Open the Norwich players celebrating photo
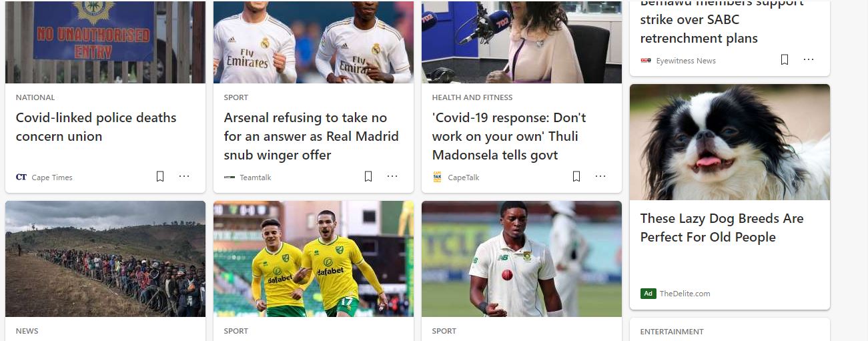The image size is (868, 341). [x=314, y=259]
